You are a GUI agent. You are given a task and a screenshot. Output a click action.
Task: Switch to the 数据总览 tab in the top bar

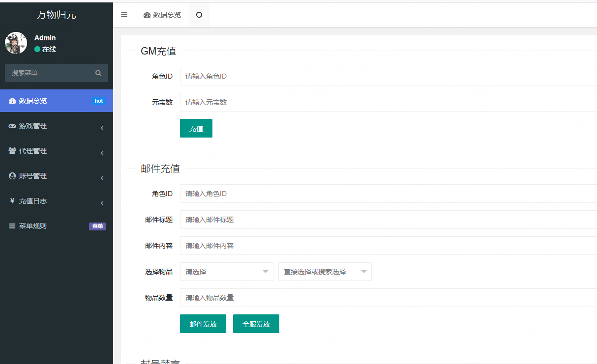click(162, 15)
